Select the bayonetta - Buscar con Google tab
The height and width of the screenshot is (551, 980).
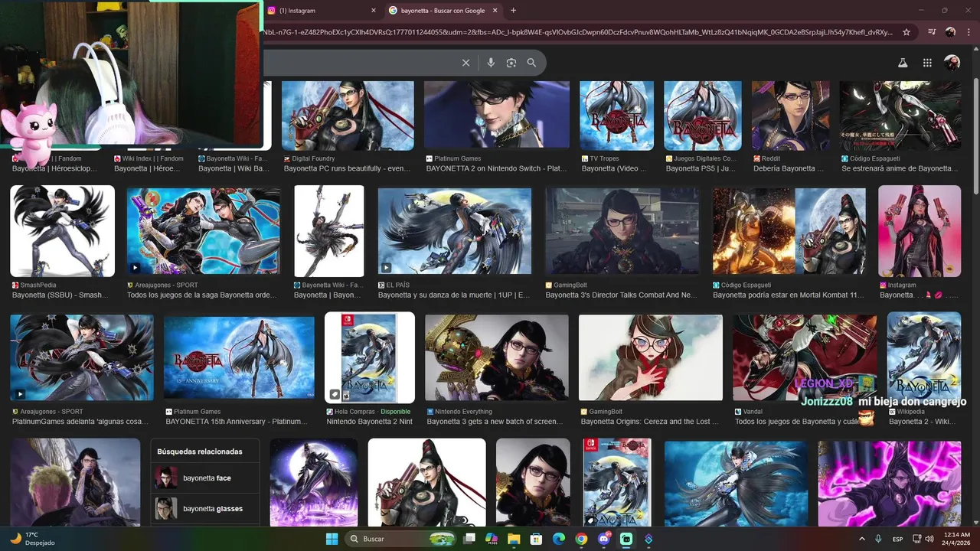[x=444, y=11]
